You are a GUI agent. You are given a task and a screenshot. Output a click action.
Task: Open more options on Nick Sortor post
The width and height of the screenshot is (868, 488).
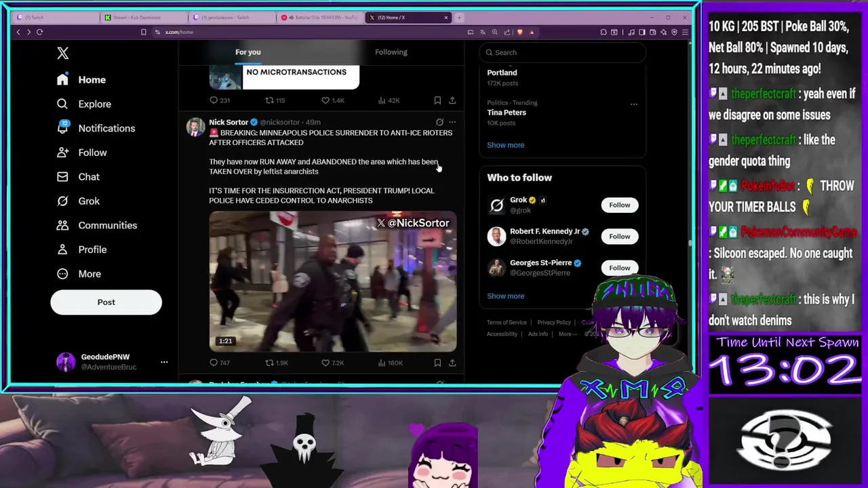[452, 123]
